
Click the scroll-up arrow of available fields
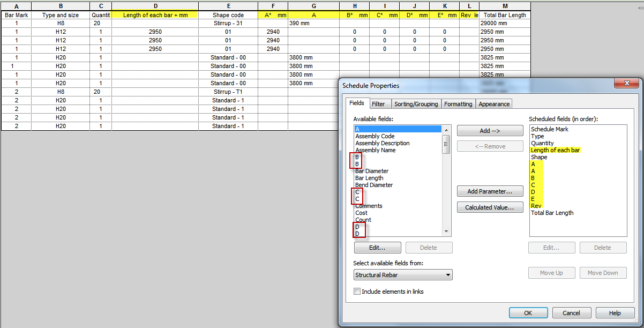click(446, 129)
